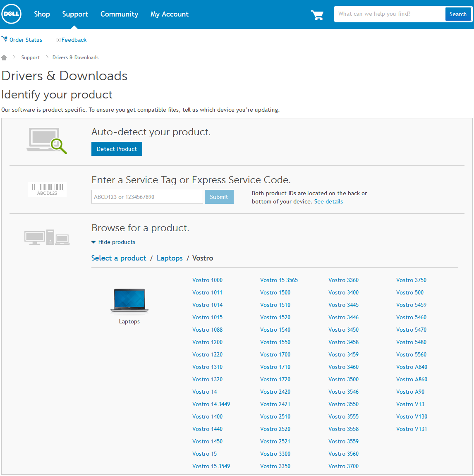Select Vostro 3558
The height and width of the screenshot is (476, 474).
point(343,429)
